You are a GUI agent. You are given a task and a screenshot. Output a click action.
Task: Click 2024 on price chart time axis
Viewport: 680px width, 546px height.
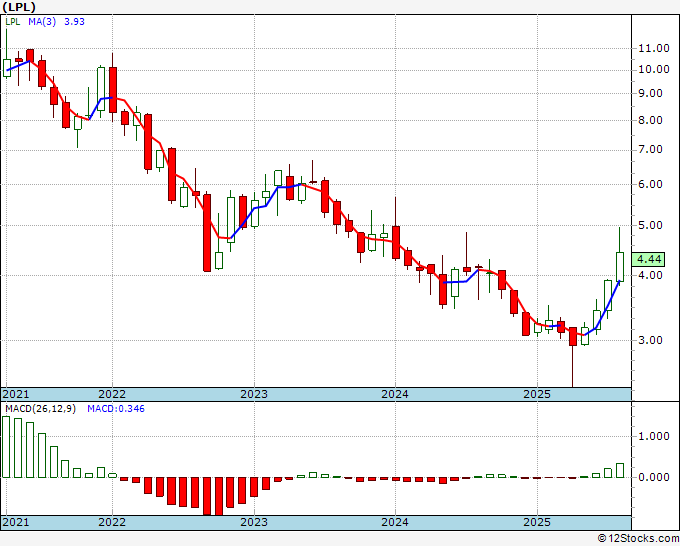[x=395, y=394]
